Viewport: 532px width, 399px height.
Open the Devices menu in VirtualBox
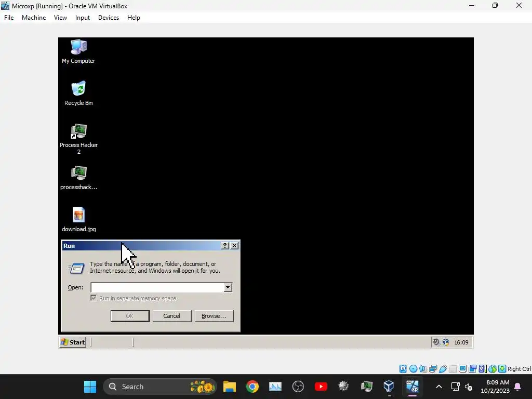point(109,18)
